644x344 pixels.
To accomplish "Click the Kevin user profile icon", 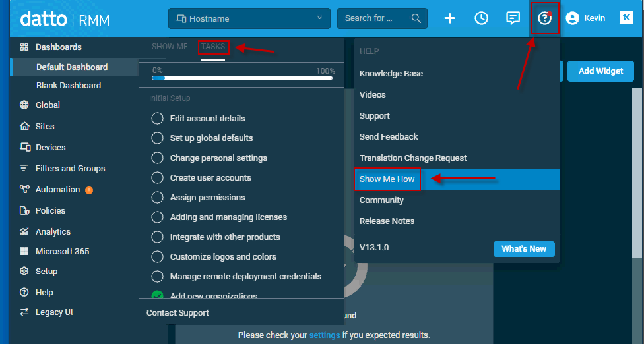I will click(x=573, y=18).
